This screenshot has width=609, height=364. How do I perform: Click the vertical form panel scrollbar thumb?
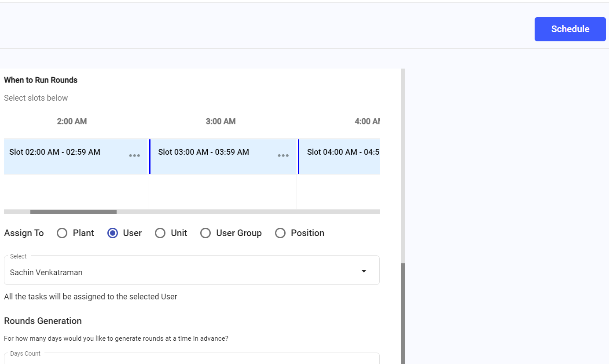403,313
